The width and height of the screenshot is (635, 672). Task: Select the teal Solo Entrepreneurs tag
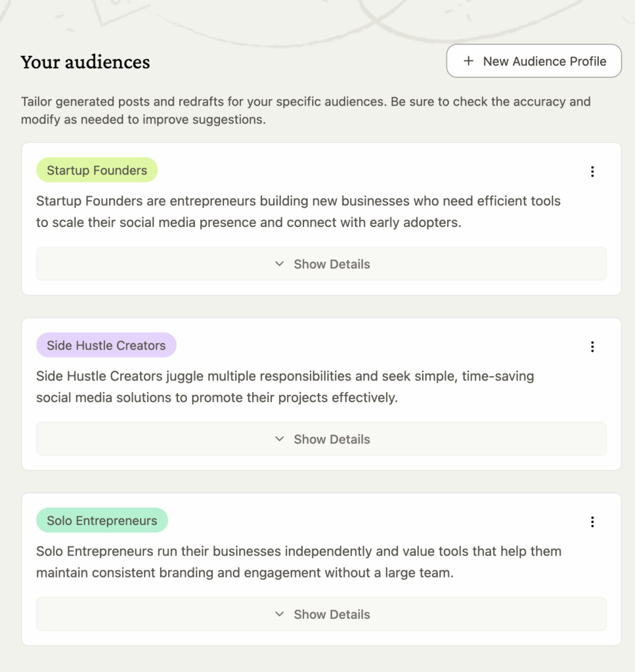click(102, 520)
